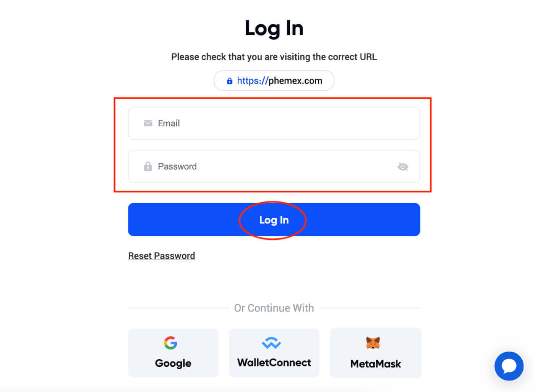Click inside the Email input field
The height and width of the screenshot is (392, 535).
pos(274,123)
